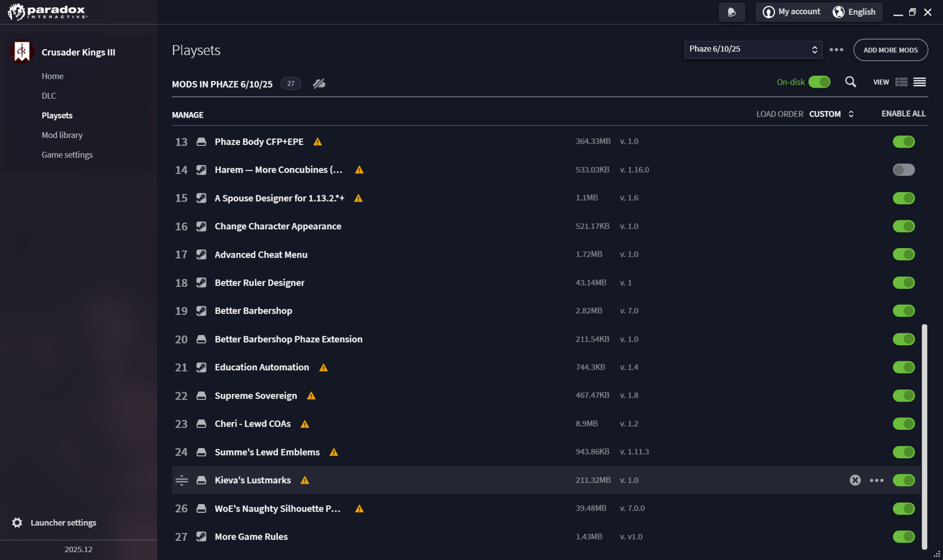Switch to detailed list view icon
The height and width of the screenshot is (560, 943).
pos(902,82)
